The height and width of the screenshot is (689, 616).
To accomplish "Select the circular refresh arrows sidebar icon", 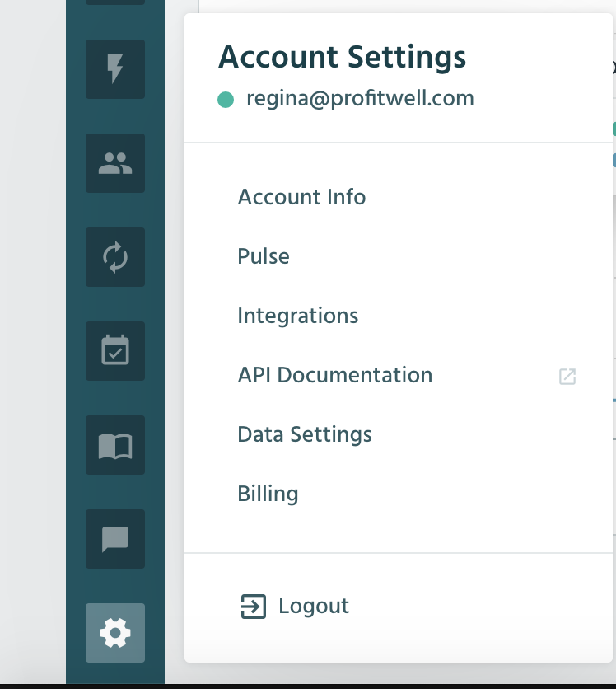I will pos(115,257).
